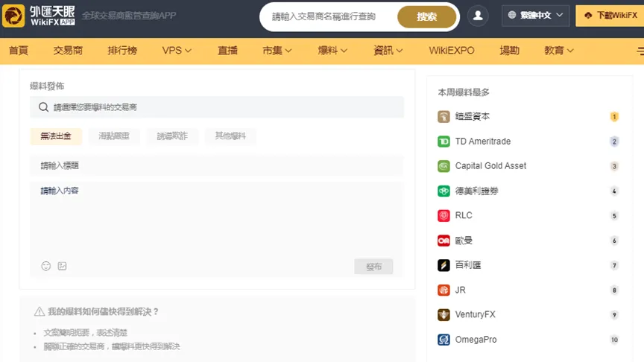Viewport: 644px width, 362px height.
Task: Click the OmegaPro logo icon
Action: pyautogui.click(x=443, y=340)
